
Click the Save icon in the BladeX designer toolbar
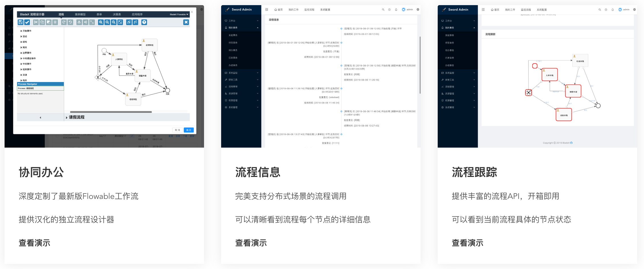[21, 22]
